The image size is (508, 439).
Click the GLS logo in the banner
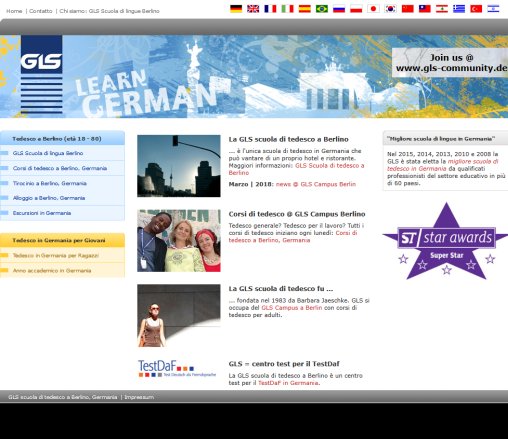tap(41, 75)
